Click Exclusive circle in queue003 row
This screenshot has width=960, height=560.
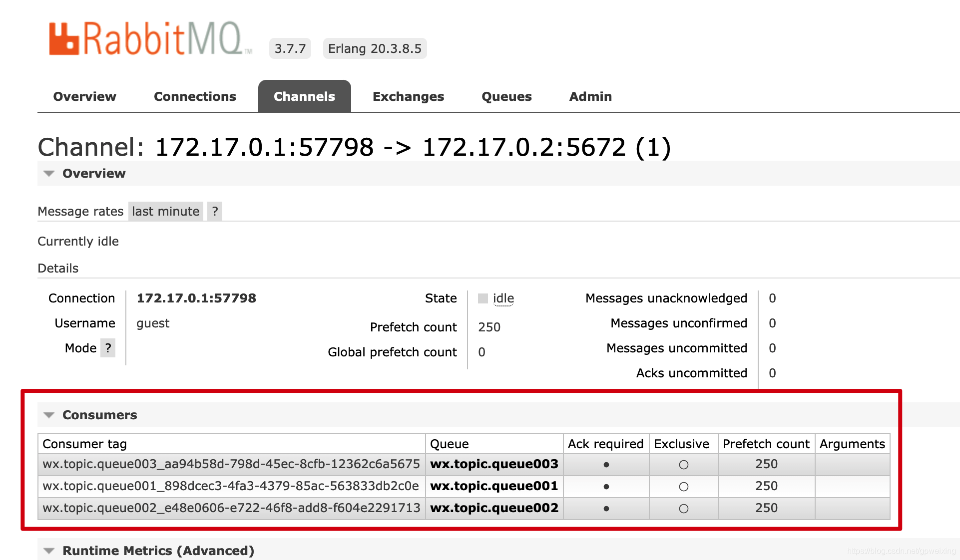click(x=683, y=465)
